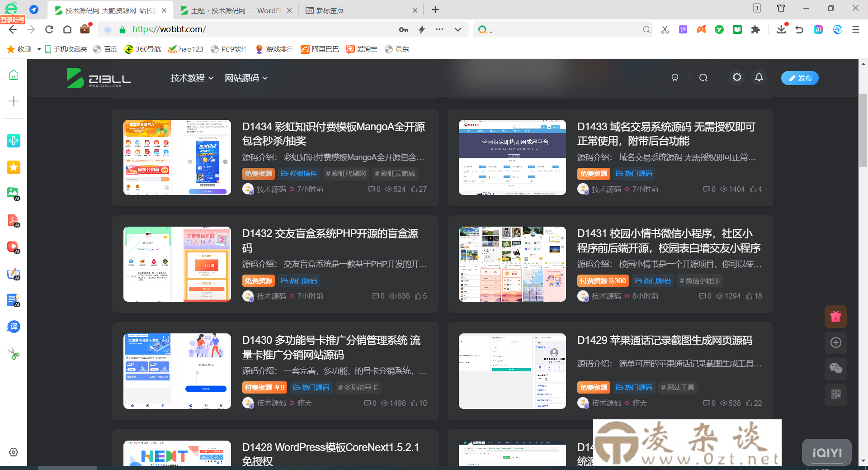Open the downloads icon
The width and height of the screenshot is (868, 470).
[781, 29]
